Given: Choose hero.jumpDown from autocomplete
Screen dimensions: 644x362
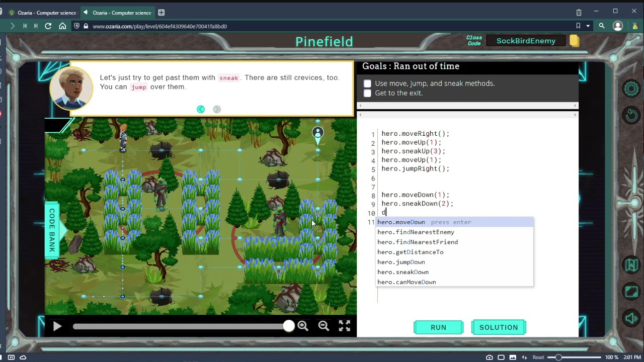Looking at the screenshot, I should pos(455,262).
